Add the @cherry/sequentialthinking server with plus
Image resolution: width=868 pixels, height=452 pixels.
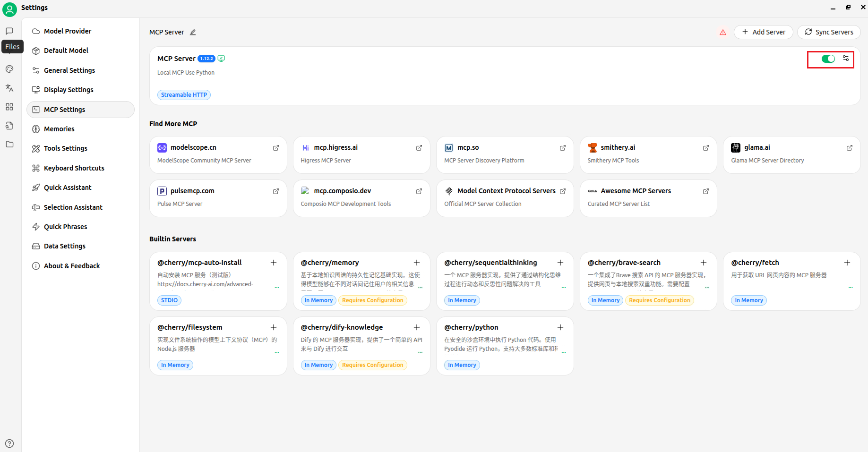pos(560,263)
